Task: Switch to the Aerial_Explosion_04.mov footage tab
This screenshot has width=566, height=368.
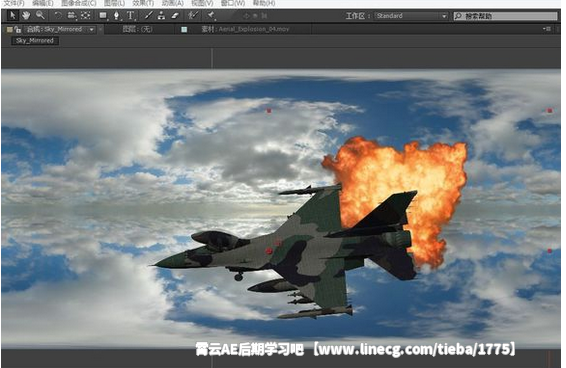Action: pos(245,29)
